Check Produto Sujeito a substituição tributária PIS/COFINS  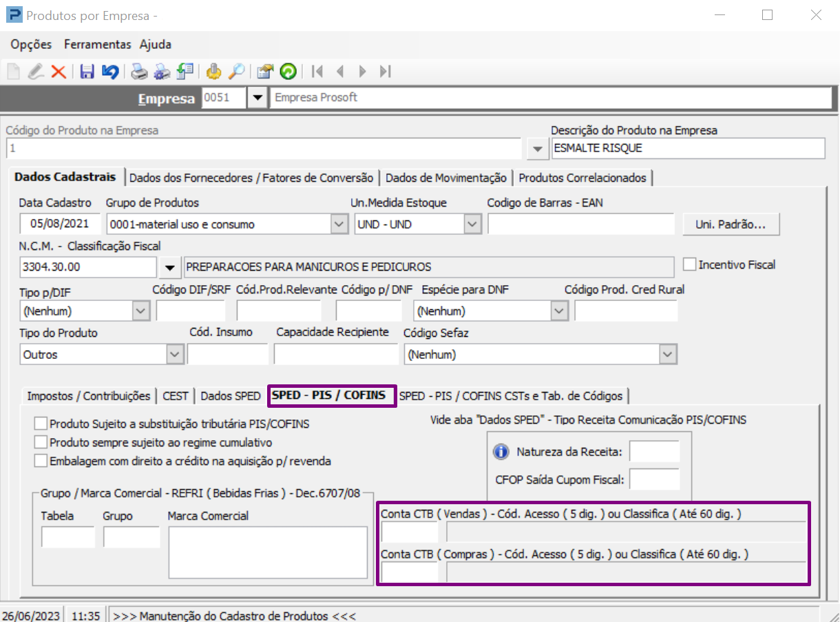tap(41, 424)
